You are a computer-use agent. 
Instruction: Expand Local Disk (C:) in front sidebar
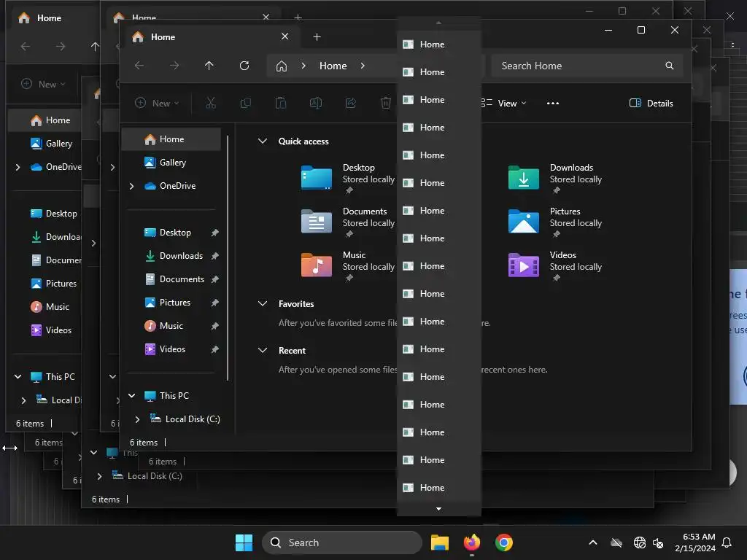[x=137, y=419]
